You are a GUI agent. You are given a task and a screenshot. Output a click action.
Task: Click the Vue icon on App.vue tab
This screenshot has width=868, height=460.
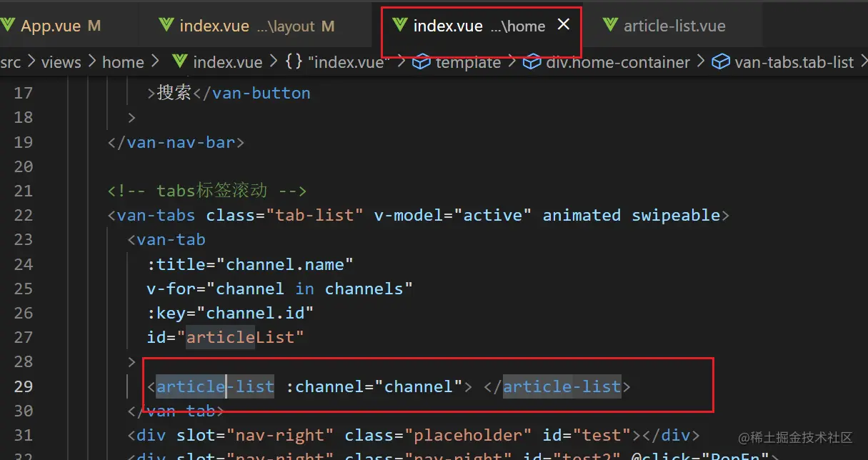tap(8, 26)
